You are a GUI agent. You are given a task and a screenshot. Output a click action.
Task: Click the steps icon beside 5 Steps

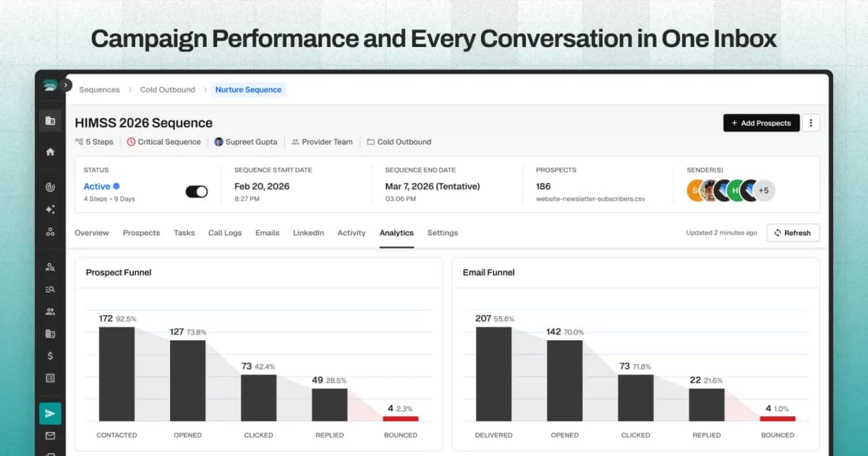79,142
